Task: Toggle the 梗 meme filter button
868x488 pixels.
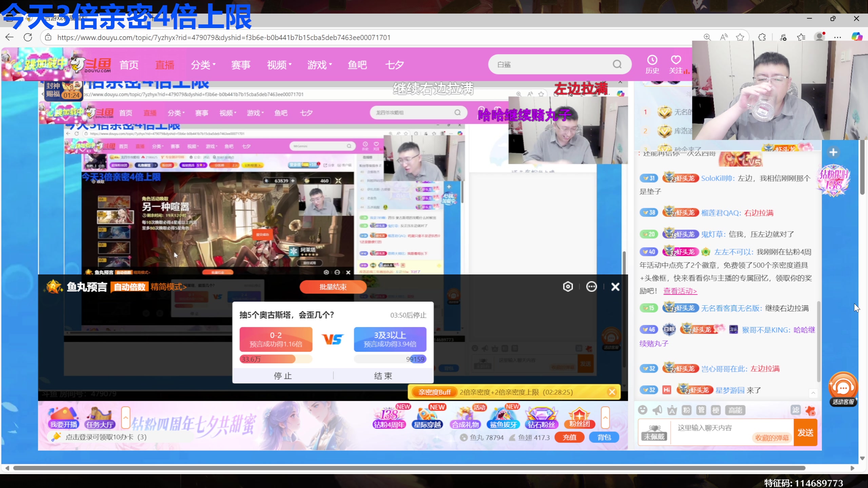Action: 716,410
